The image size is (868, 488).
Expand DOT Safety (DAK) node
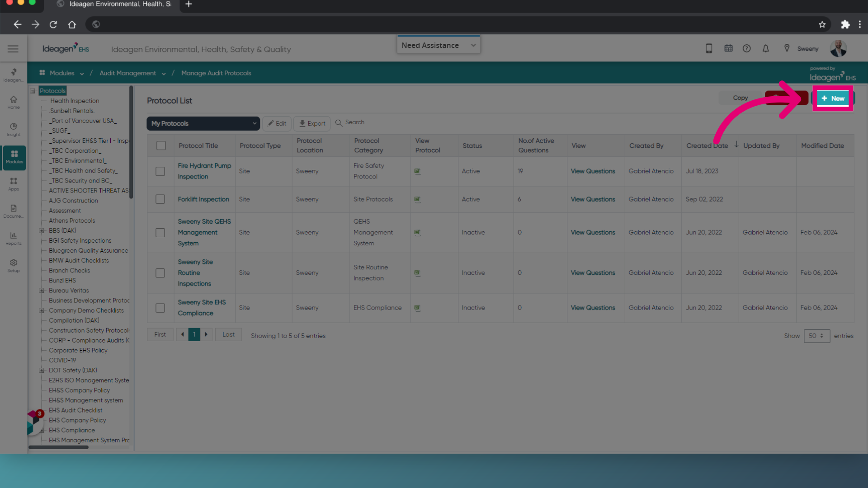[x=42, y=371]
